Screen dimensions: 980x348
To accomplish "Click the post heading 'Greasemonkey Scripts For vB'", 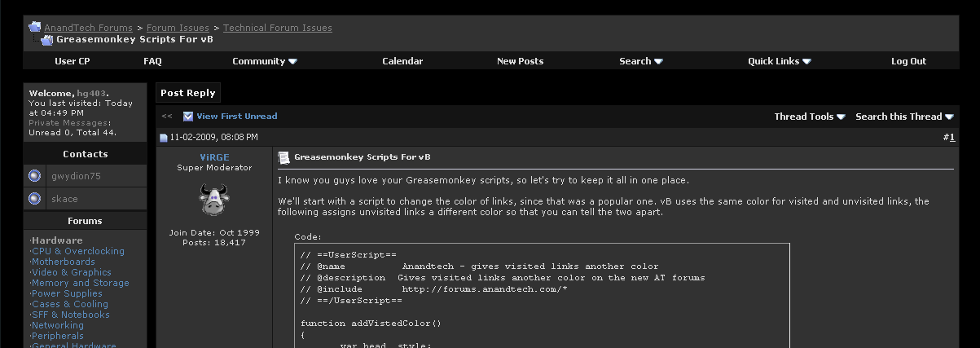I will coord(363,156).
